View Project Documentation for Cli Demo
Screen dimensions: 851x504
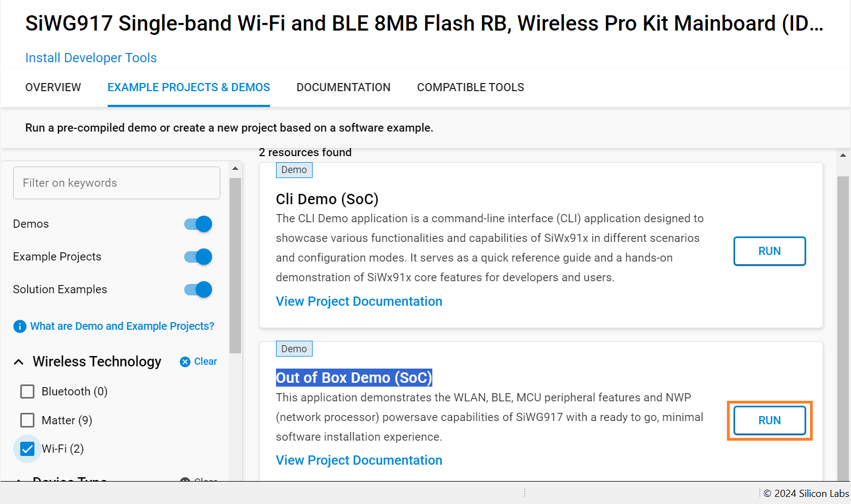[359, 301]
